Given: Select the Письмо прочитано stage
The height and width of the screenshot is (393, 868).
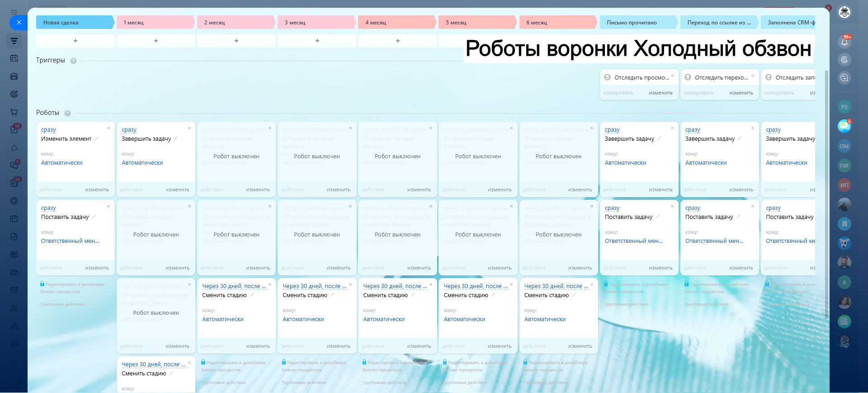Looking at the screenshot, I should [638, 22].
